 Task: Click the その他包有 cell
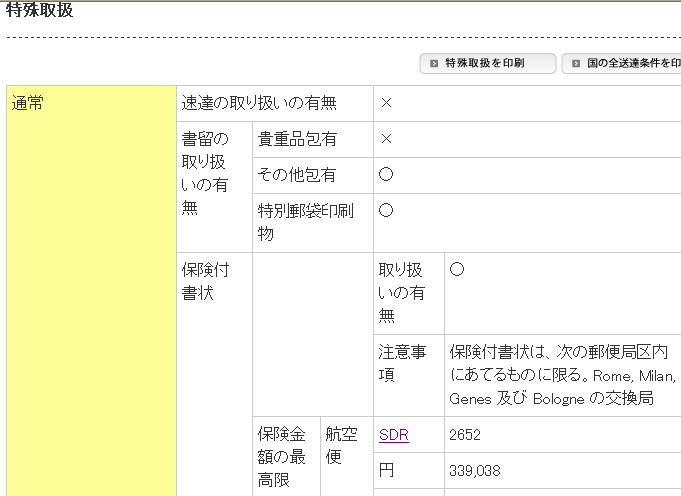[x=313, y=175]
